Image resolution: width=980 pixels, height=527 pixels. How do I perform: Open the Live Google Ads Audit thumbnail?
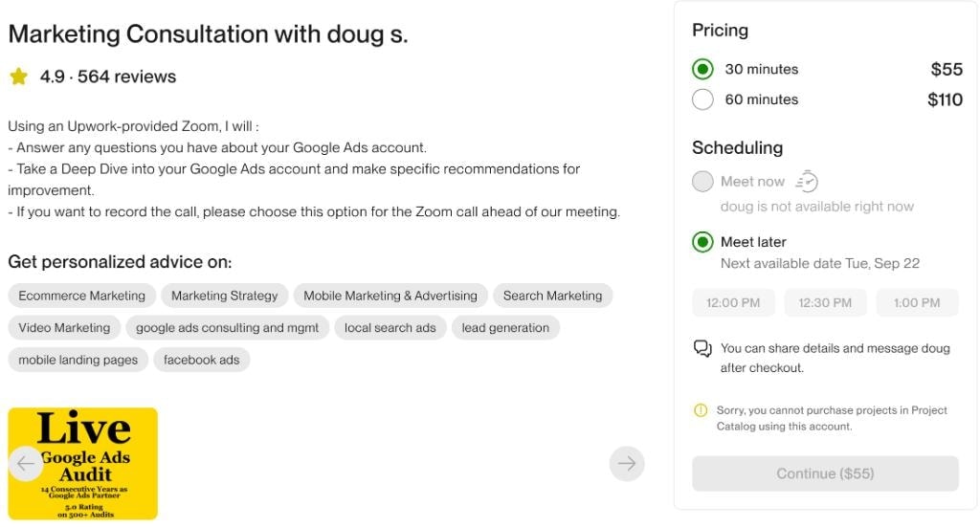[82, 463]
